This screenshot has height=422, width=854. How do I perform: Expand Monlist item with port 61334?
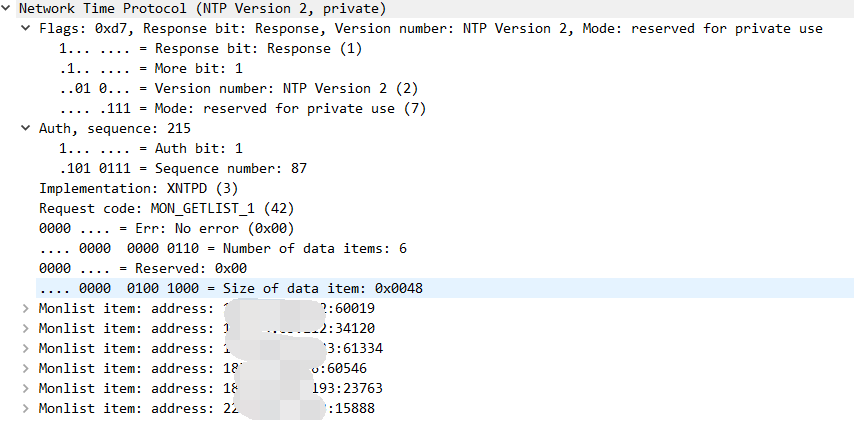pos(25,348)
